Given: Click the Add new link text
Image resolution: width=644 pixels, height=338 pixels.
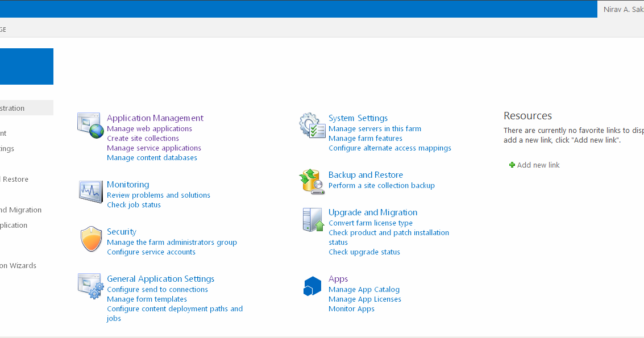Looking at the screenshot, I should coord(538,165).
